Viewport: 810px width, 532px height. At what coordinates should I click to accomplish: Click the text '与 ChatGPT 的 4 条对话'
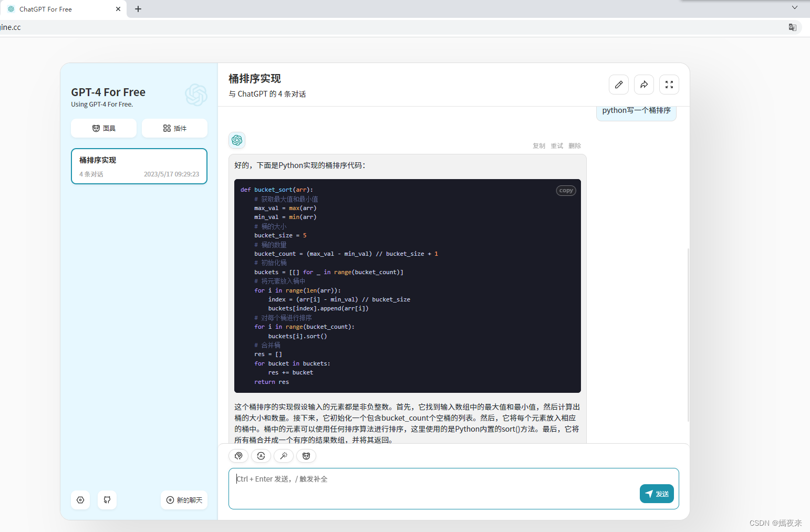tap(267, 94)
